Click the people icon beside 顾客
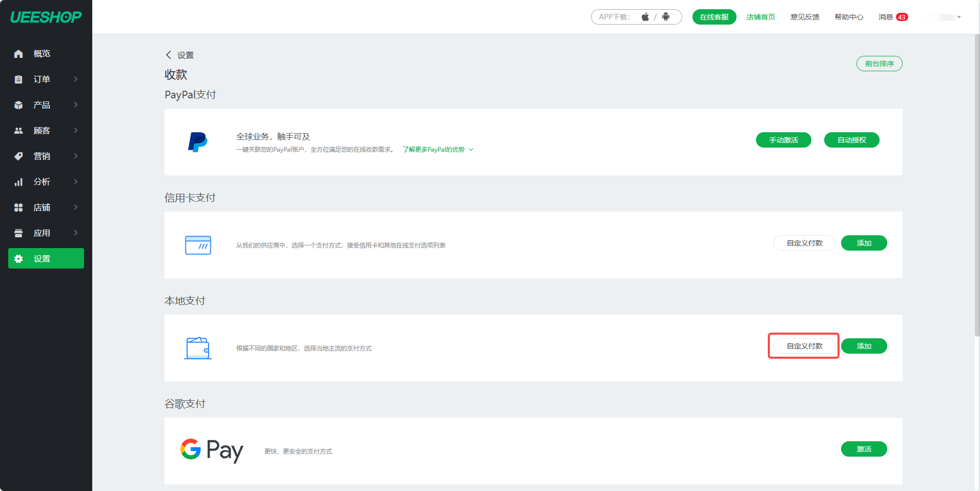 [18, 131]
